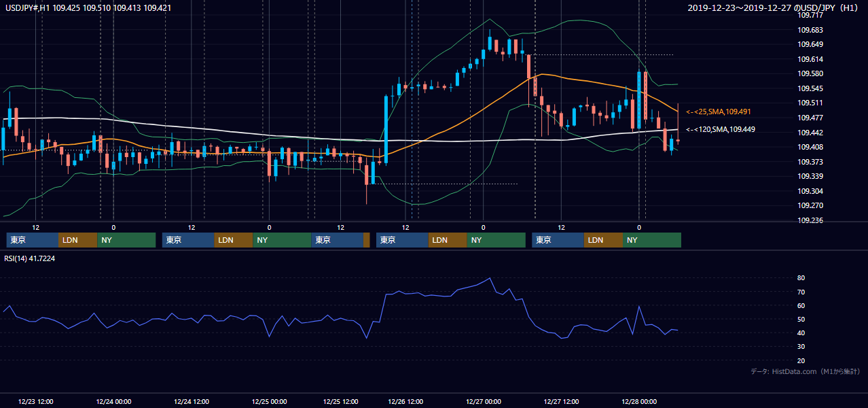Select the 12/24 00:00 time label

click(x=113, y=401)
